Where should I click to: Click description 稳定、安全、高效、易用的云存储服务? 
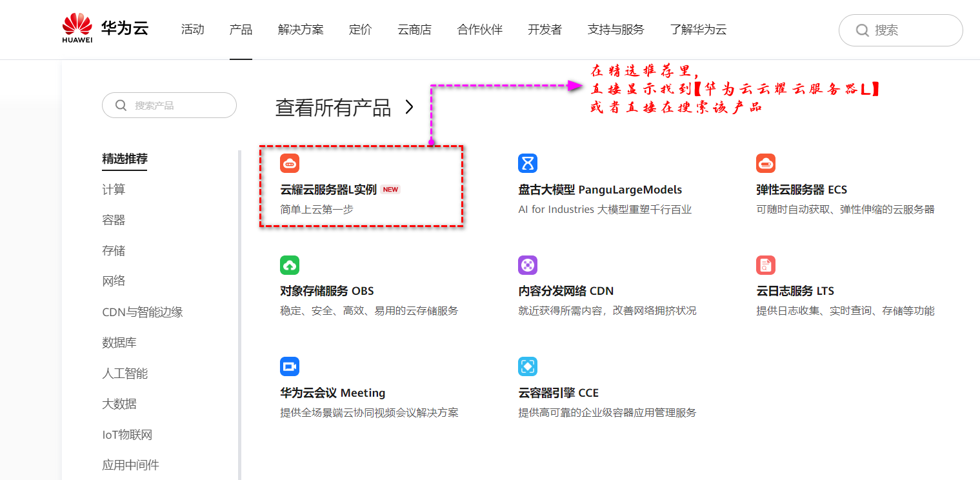click(x=369, y=311)
